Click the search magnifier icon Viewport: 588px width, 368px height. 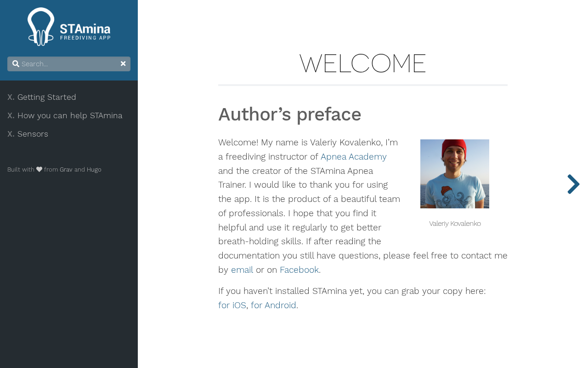click(x=16, y=64)
